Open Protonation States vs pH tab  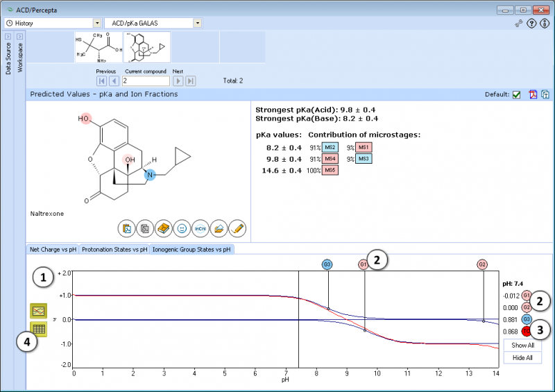(x=114, y=250)
